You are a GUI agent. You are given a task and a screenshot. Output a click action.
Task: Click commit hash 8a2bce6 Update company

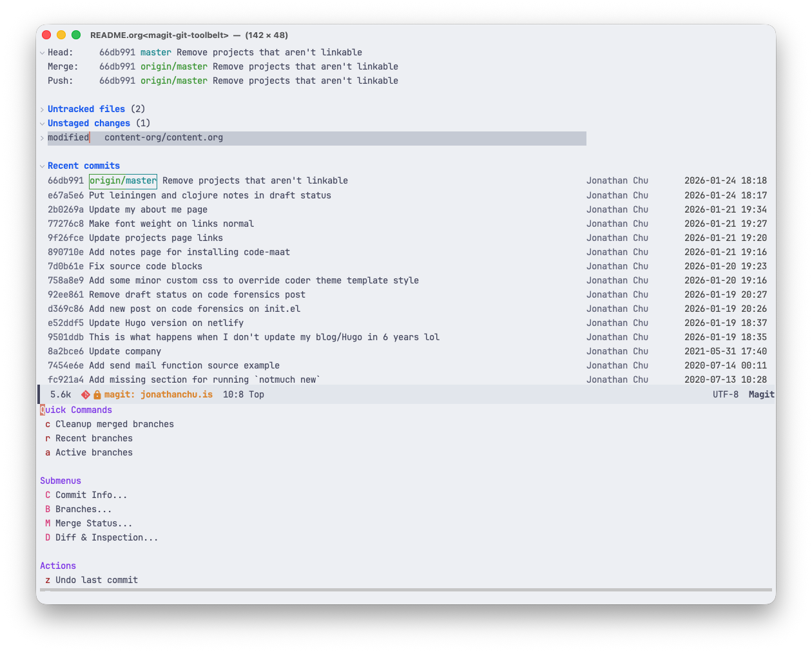[65, 351]
